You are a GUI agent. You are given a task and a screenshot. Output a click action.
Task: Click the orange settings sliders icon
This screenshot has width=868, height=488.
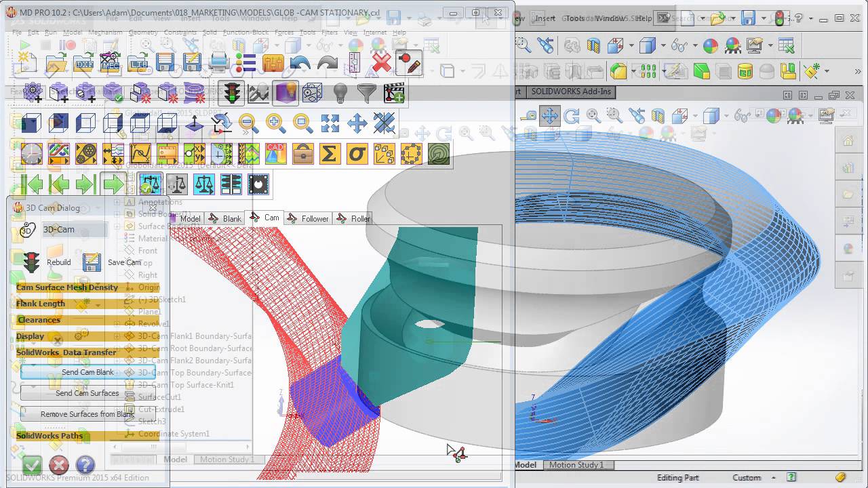273,64
